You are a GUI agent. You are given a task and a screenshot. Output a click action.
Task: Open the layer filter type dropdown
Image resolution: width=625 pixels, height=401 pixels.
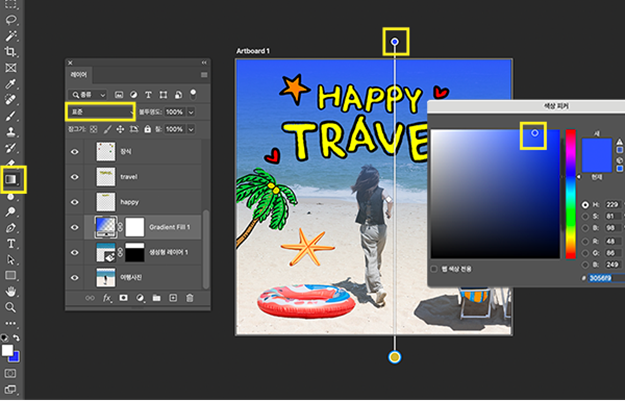click(88, 95)
